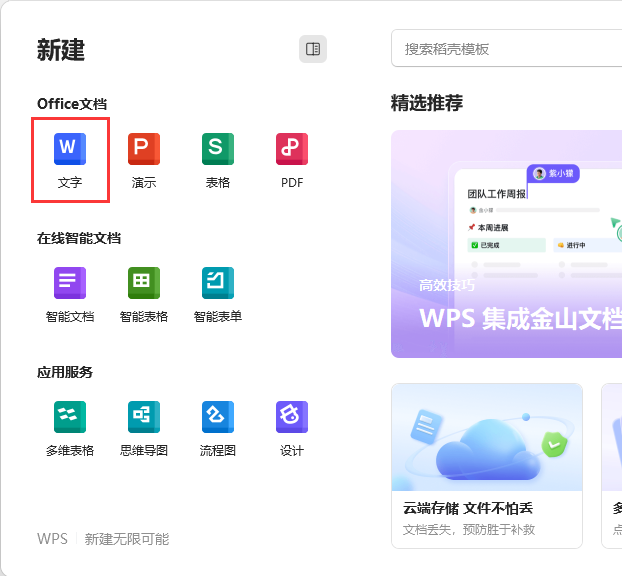622x576 pixels.
Task: Click the 新建无限可能 footer slogan
Action: click(127, 539)
